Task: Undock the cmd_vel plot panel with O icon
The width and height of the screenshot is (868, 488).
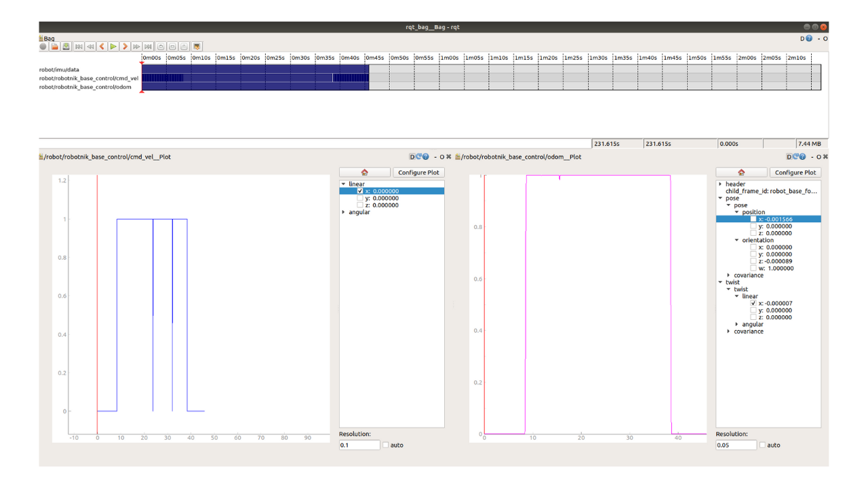Action: tap(442, 157)
